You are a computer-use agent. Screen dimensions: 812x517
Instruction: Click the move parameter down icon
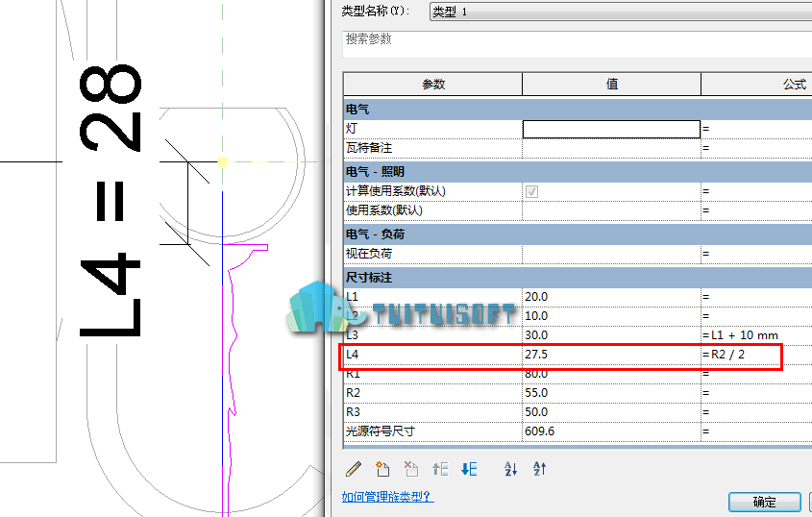pos(469,469)
